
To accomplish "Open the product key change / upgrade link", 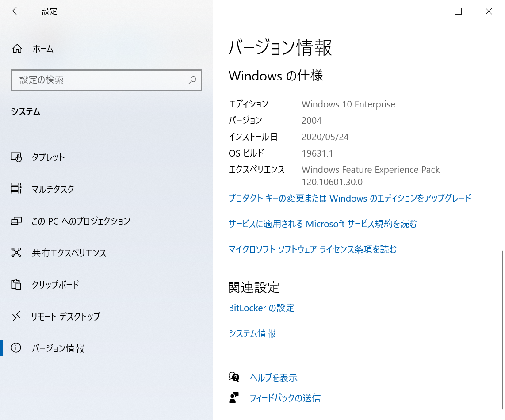I will click(x=350, y=198).
